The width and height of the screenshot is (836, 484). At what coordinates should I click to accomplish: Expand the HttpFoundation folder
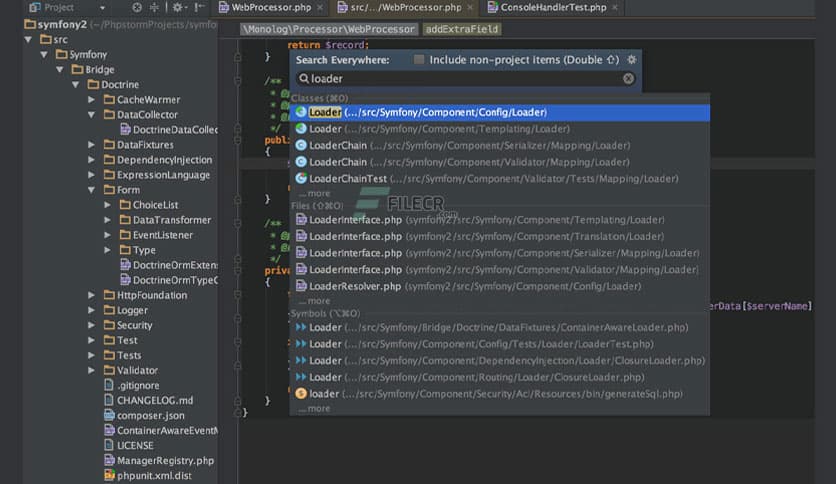pyautogui.click(x=92, y=295)
